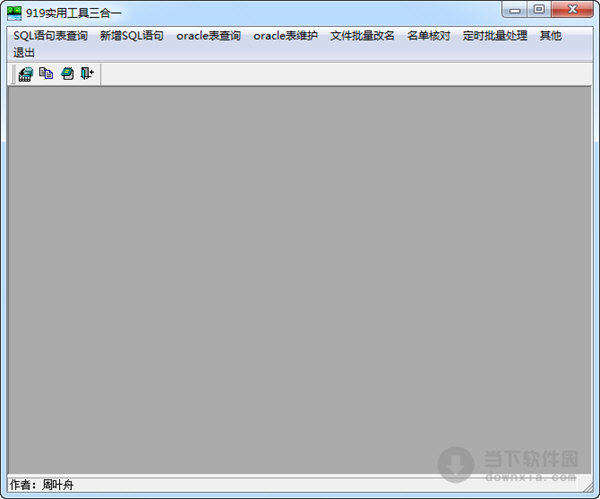Click the green notebook toolbar icon
The width and height of the screenshot is (600, 499).
click(68, 73)
